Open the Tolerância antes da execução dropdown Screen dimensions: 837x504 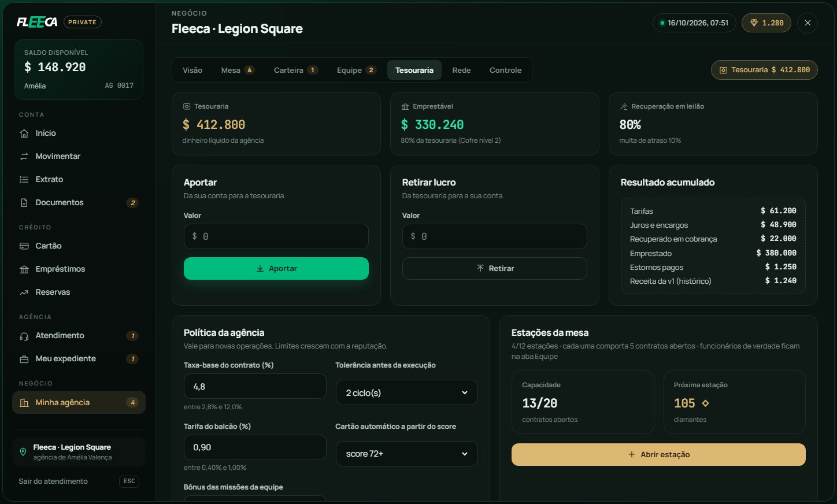click(407, 392)
